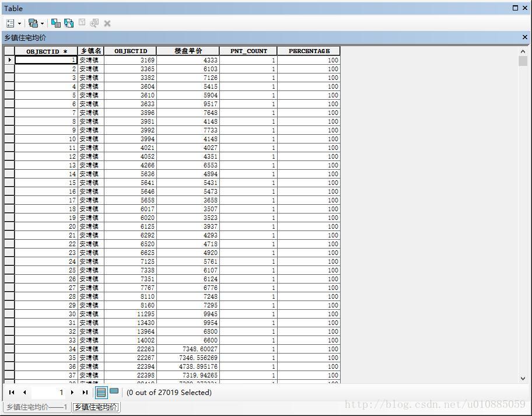The width and height of the screenshot is (532, 416).
Task: Click the price cell 7248
Action: pos(188,296)
